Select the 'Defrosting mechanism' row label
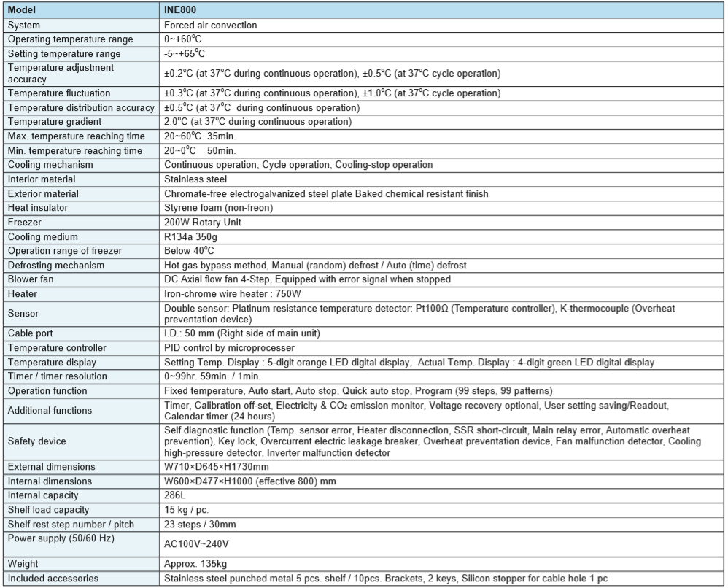Viewport: 728px width, 588px height. pyautogui.click(x=56, y=265)
